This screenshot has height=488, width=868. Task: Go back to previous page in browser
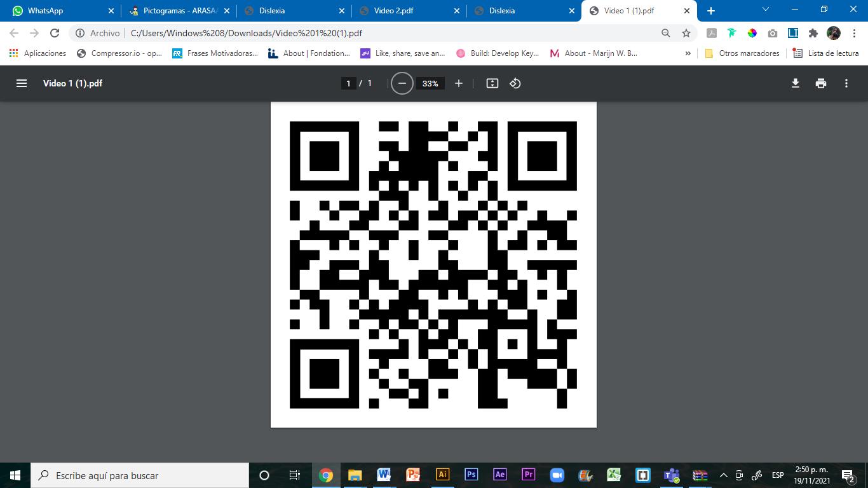point(15,33)
